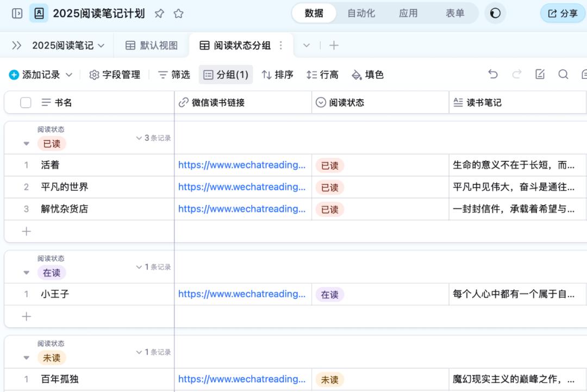Open the 筛选 filter panel
This screenshot has width=587, height=392.
(174, 74)
